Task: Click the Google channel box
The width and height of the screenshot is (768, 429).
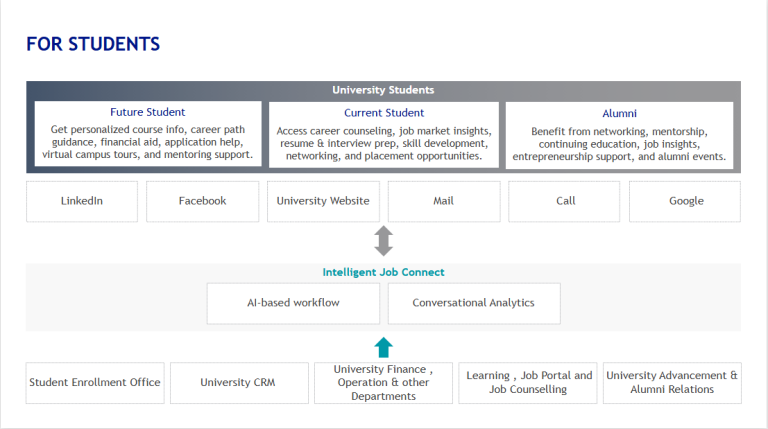Action: (x=685, y=201)
